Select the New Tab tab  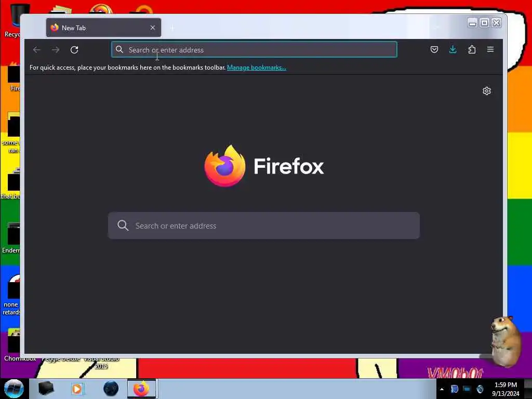[103, 28]
